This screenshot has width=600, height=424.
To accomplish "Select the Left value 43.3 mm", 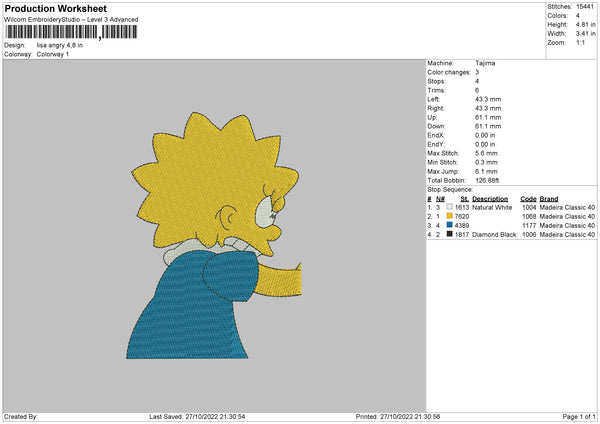I will (x=488, y=99).
